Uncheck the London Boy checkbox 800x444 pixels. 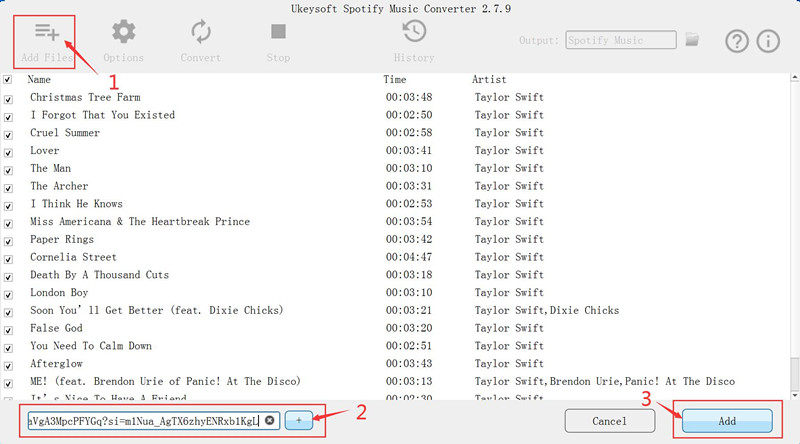[x=8, y=295]
